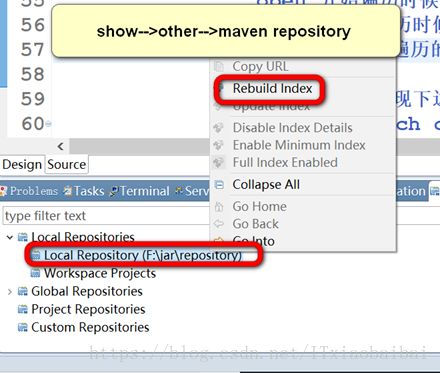Select Go Back menu entry
Image resolution: width=440 pixels, height=373 pixels.
point(255,224)
